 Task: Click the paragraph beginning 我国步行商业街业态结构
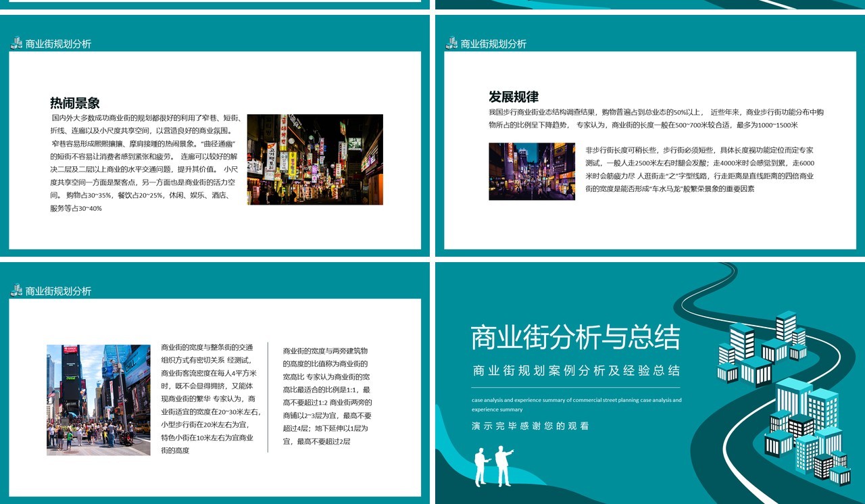point(656,118)
